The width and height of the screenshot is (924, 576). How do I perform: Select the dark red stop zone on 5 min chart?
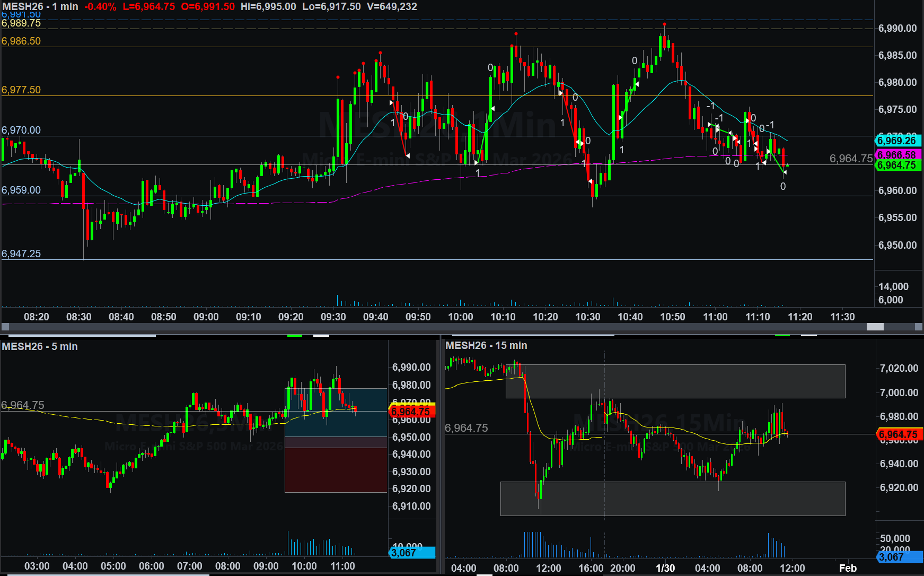click(336, 469)
